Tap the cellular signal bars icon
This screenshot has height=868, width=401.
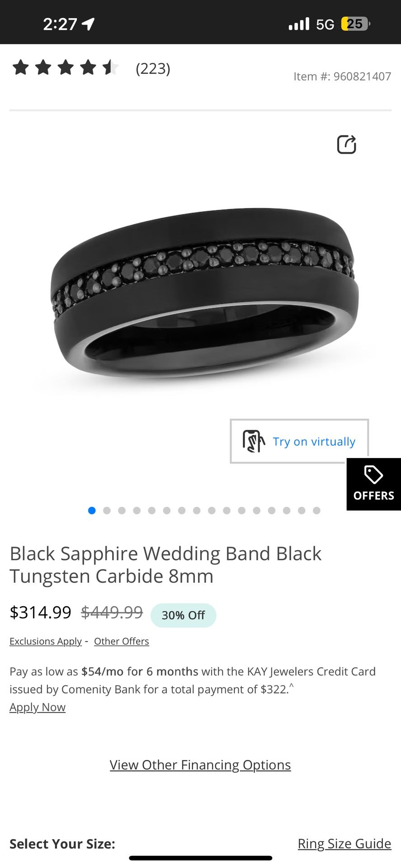(299, 24)
